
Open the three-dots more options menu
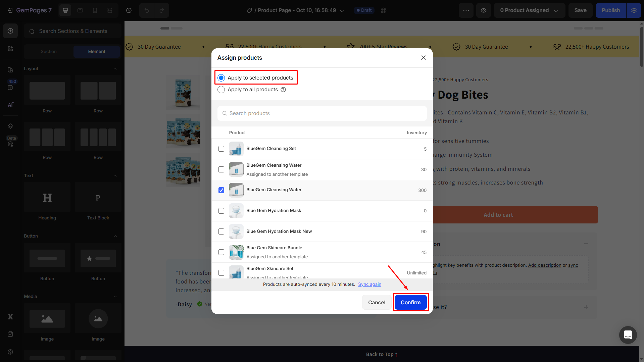(466, 10)
